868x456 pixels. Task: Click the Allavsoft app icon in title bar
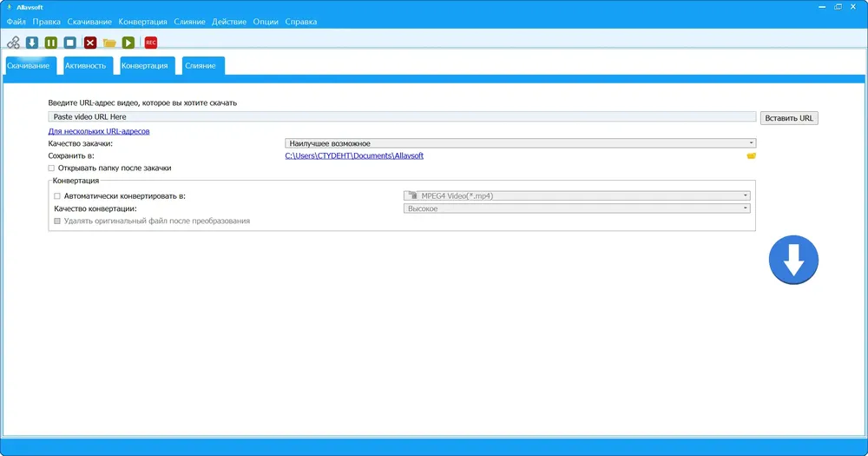[9, 7]
